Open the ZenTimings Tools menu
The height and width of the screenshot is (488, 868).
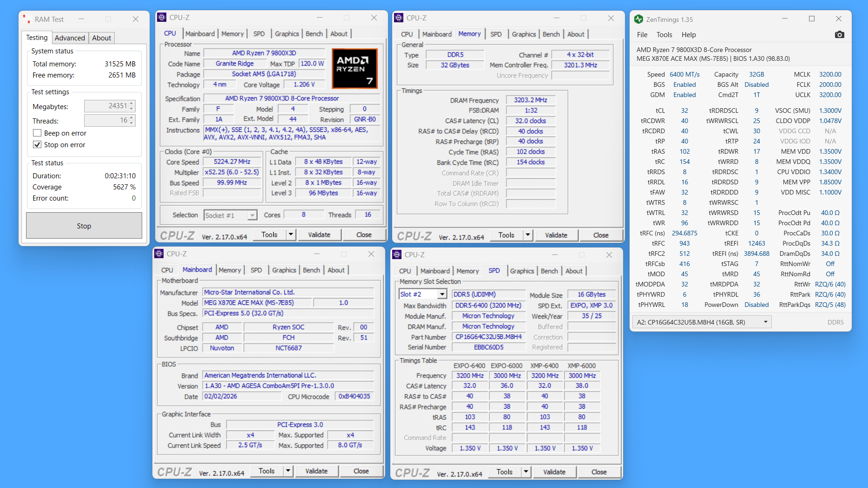coord(664,35)
